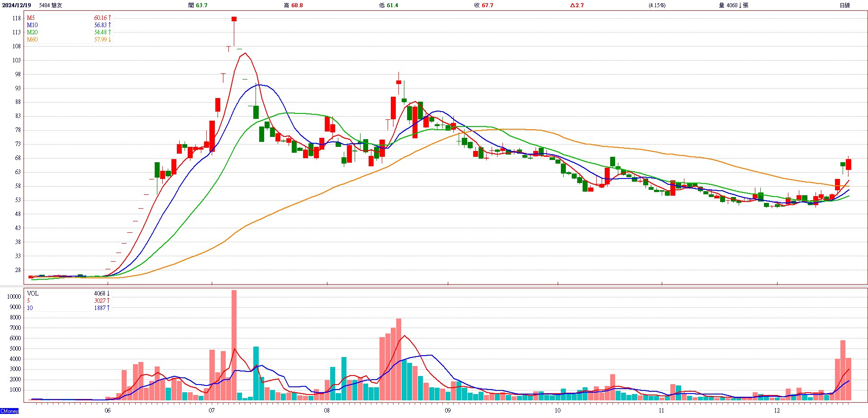The height and width of the screenshot is (418, 868).
Task: Click the CMoney logo badge
Action: (9, 411)
